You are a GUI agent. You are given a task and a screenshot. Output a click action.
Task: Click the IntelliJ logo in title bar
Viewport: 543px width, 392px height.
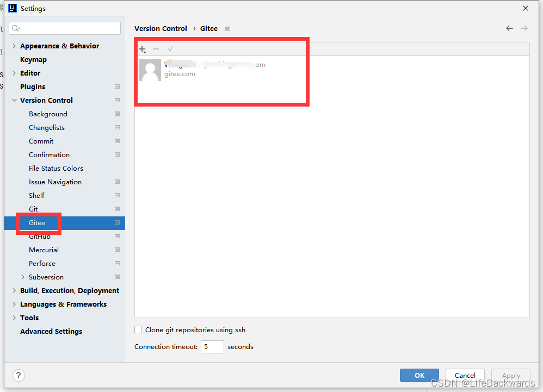coord(13,8)
